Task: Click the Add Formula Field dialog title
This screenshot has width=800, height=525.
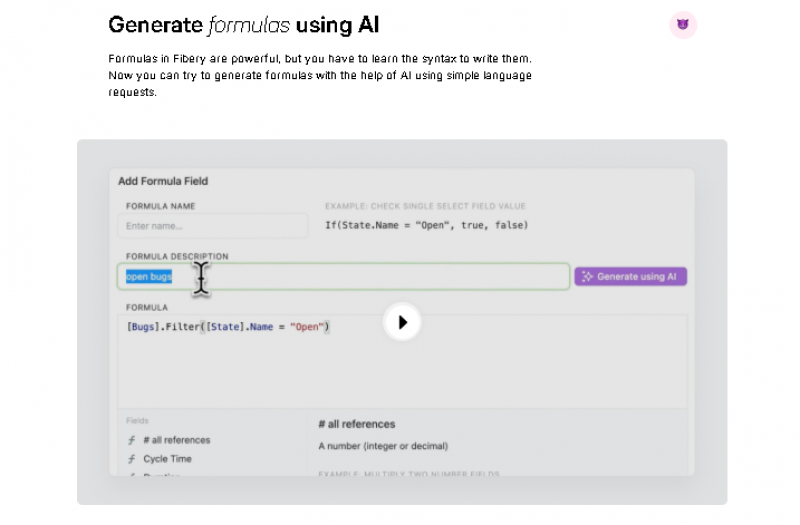Action: point(163,181)
